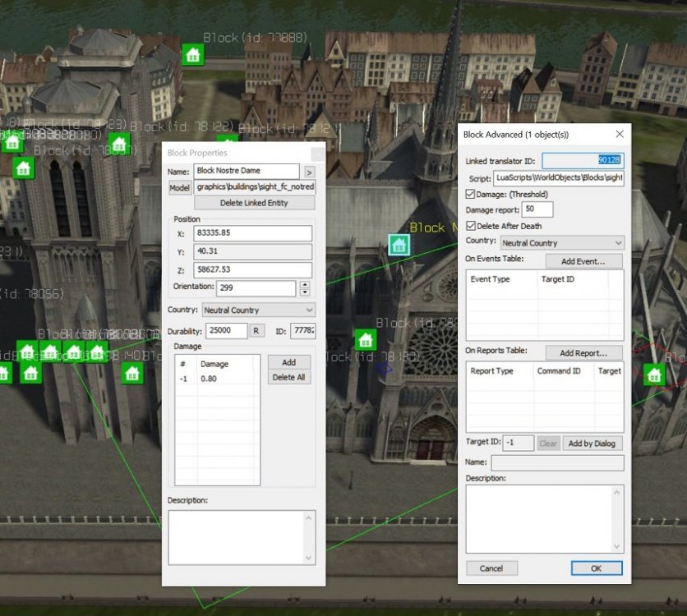
Task: Click the green block marker right of Block Advanced dialog
Action: pyautogui.click(x=654, y=375)
